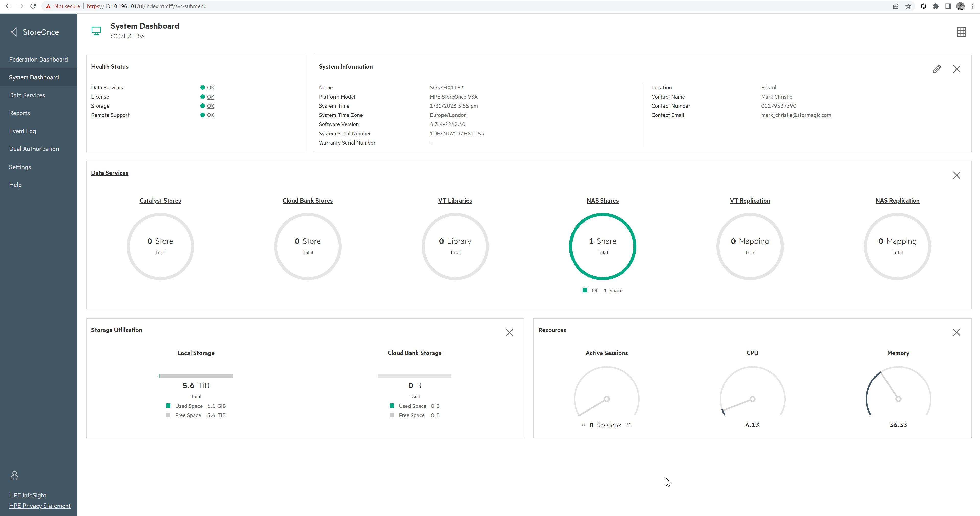
Task: Go back using the browser back arrow
Action: pyautogui.click(x=8, y=6)
